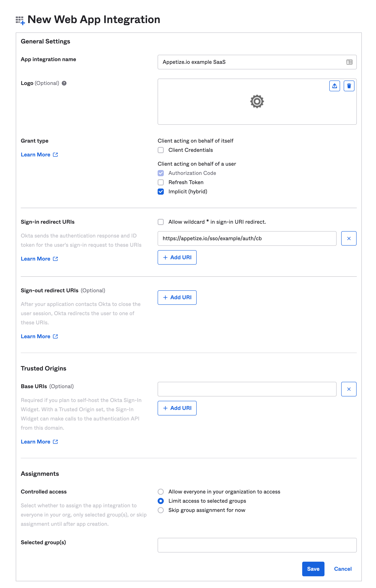Choose 'Skip group assignment for now'

(x=161, y=510)
